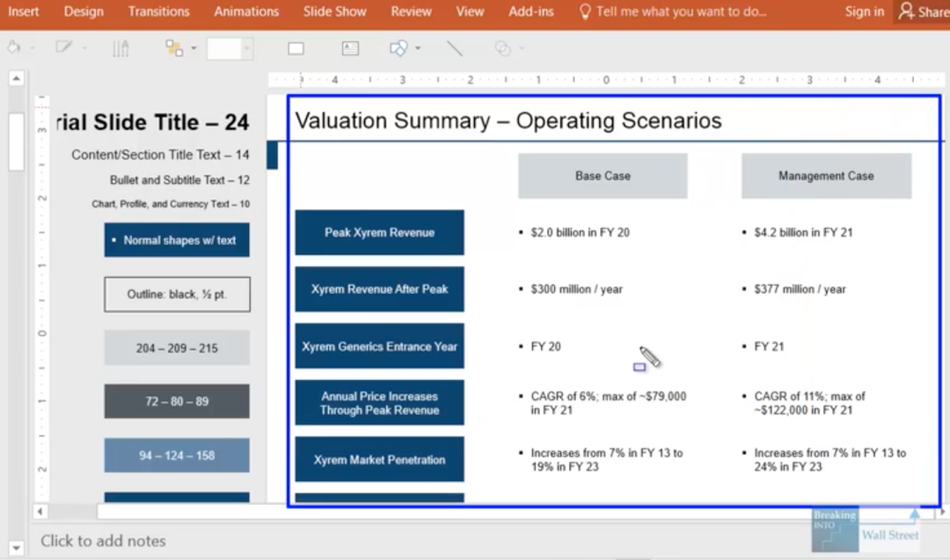The image size is (950, 560).
Task: Select the 94 – 124 – 158 blue swatch
Action: [177, 455]
